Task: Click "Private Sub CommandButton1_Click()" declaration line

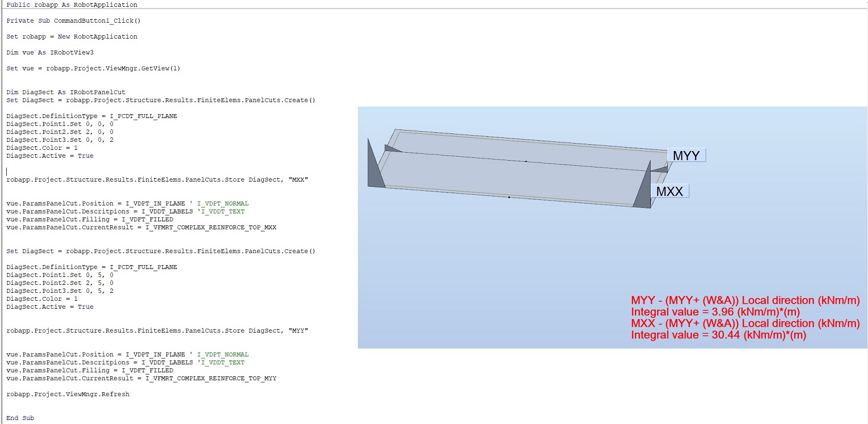Action: (73, 20)
